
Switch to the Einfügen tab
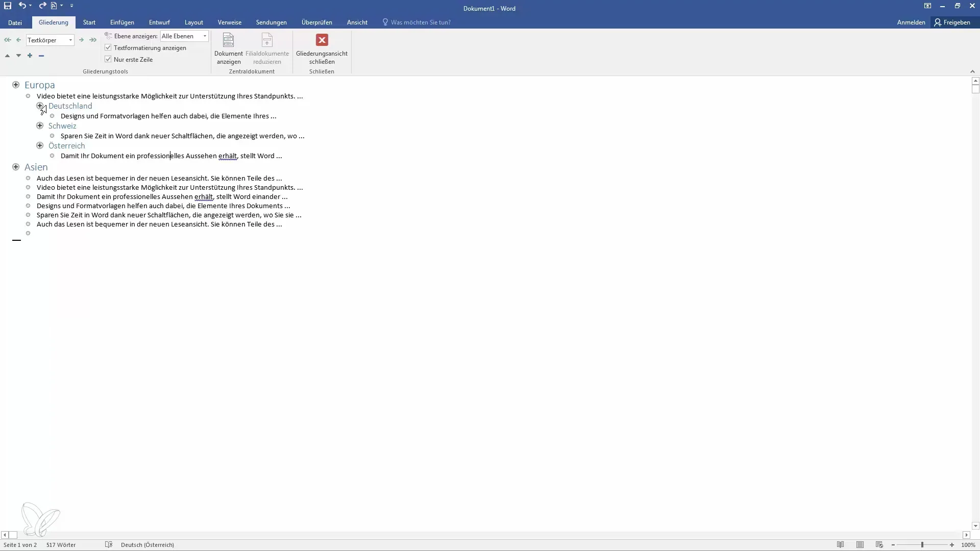(122, 22)
